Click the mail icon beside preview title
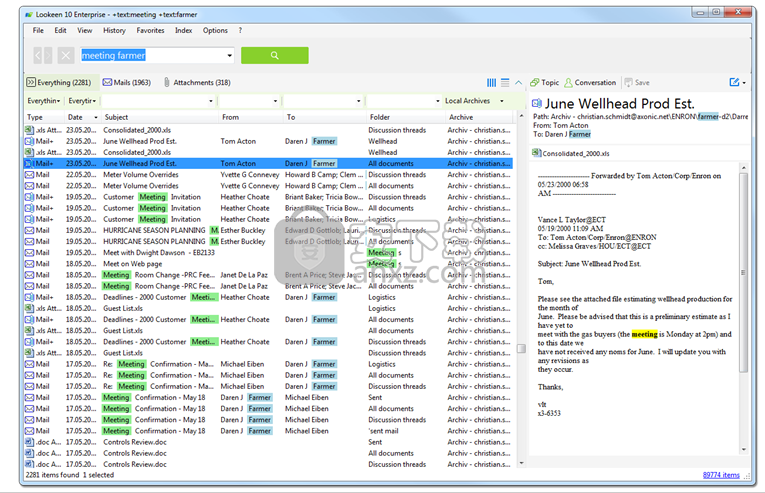The width and height of the screenshot is (765, 493). [537, 103]
